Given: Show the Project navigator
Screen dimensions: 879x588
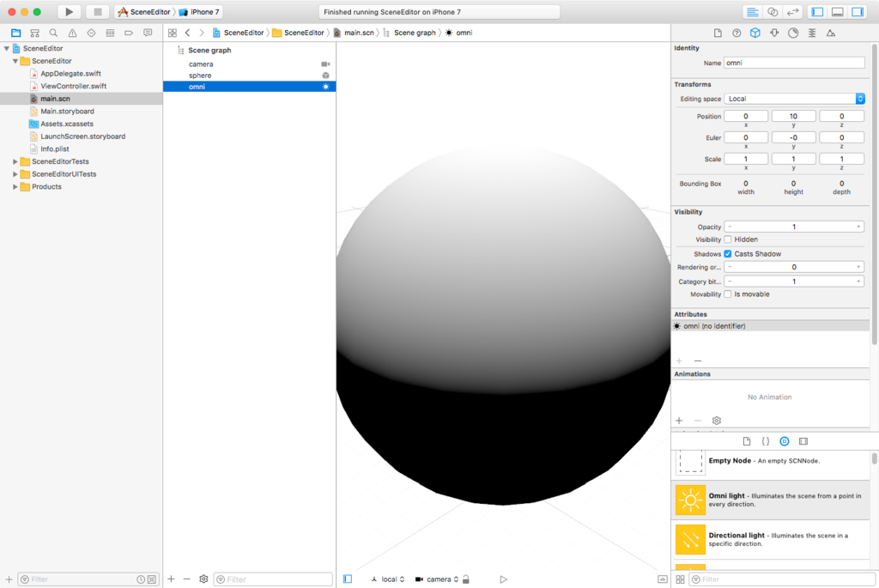Looking at the screenshot, I should tap(15, 33).
